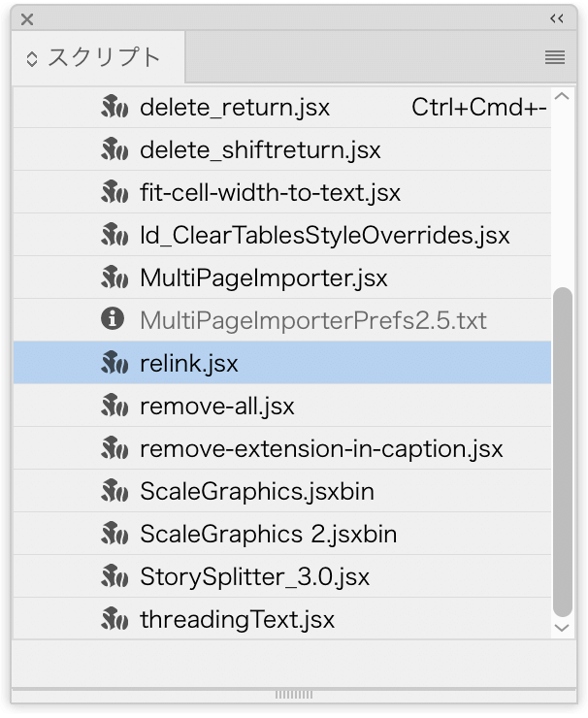
Task: Close the scripts panel with X
Action: click(x=27, y=19)
